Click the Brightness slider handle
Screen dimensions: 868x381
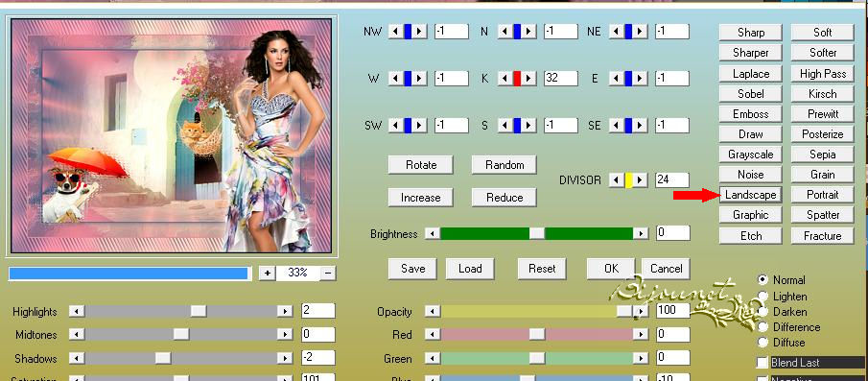(x=537, y=234)
